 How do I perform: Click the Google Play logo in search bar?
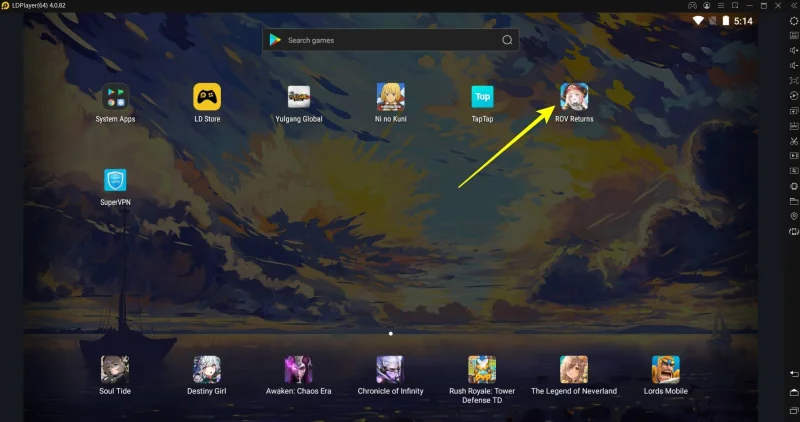(x=275, y=40)
